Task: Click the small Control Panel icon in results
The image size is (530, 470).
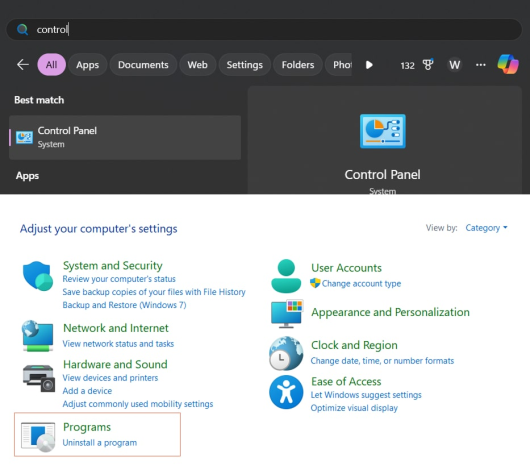Action: (24, 138)
